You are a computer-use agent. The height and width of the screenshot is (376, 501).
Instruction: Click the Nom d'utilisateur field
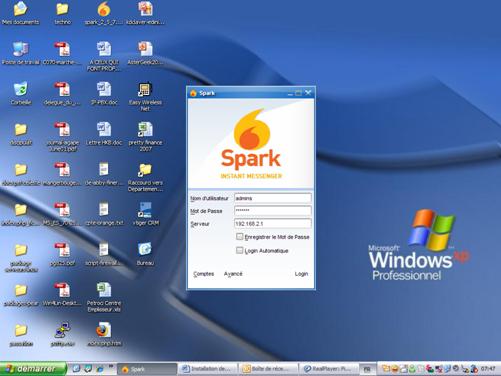(273, 198)
